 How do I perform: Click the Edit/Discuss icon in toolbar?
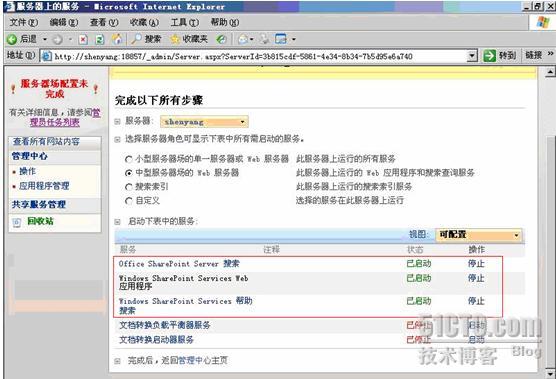pos(281,39)
